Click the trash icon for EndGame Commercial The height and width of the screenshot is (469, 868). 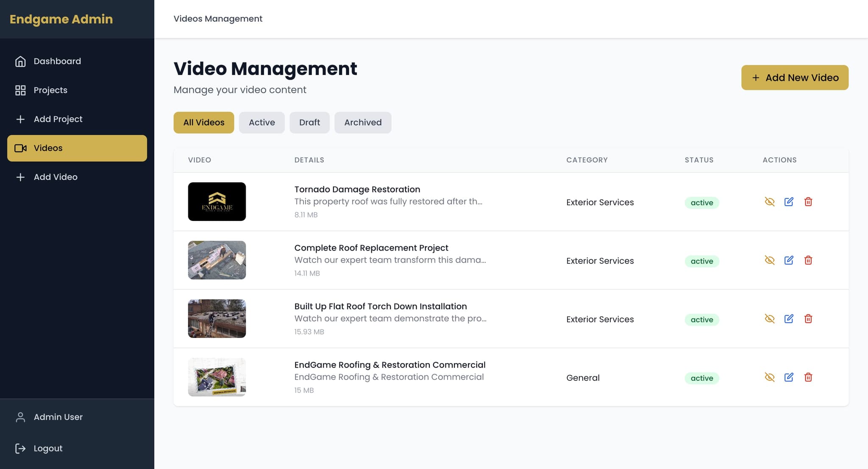808,377
